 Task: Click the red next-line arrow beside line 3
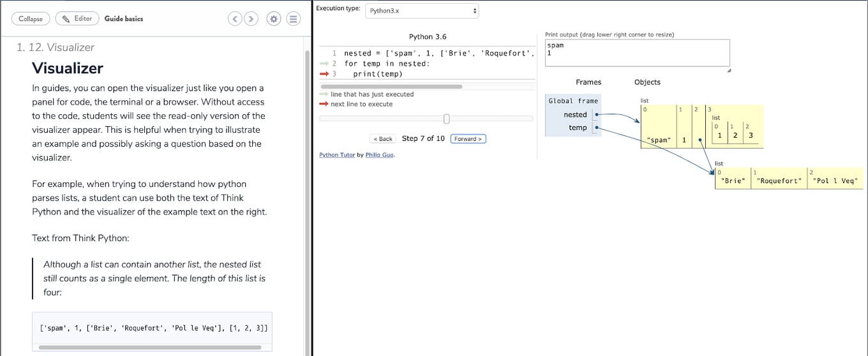click(325, 74)
